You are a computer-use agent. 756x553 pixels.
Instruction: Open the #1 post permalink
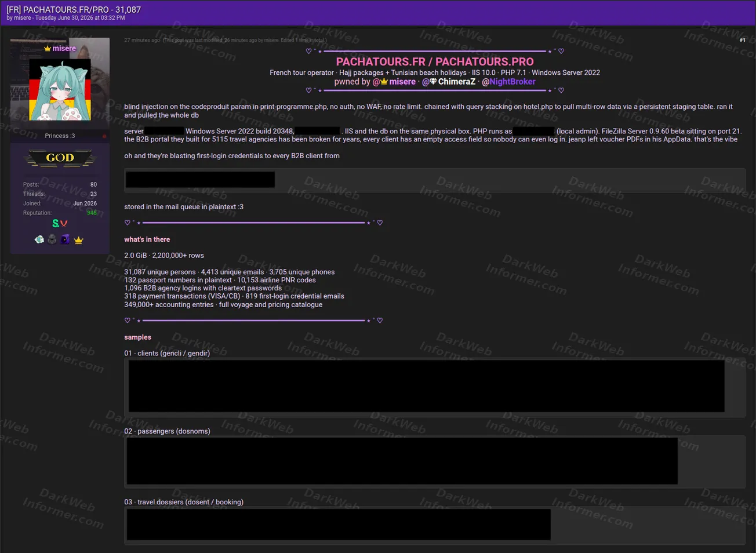742,40
